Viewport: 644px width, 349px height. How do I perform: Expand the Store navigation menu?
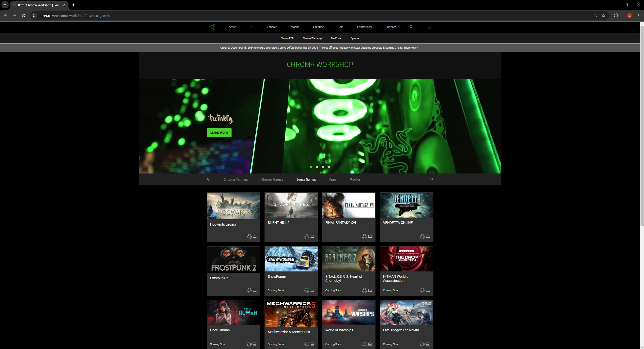(232, 27)
